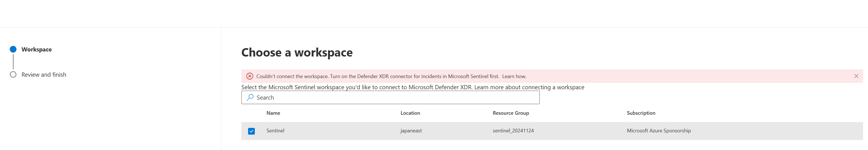This screenshot has height=150, width=868.
Task: Dismiss the error banner with the X
Action: coord(856,76)
